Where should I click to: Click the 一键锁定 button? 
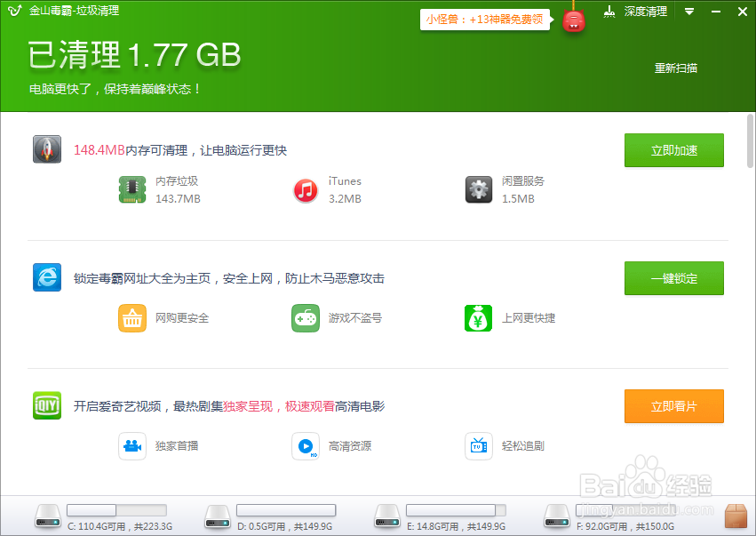[674, 278]
